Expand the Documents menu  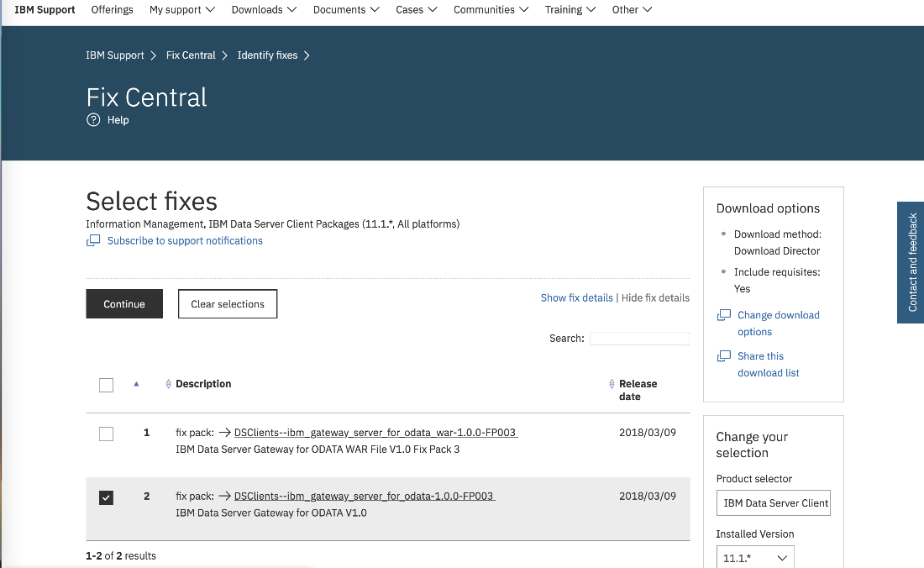(x=346, y=10)
